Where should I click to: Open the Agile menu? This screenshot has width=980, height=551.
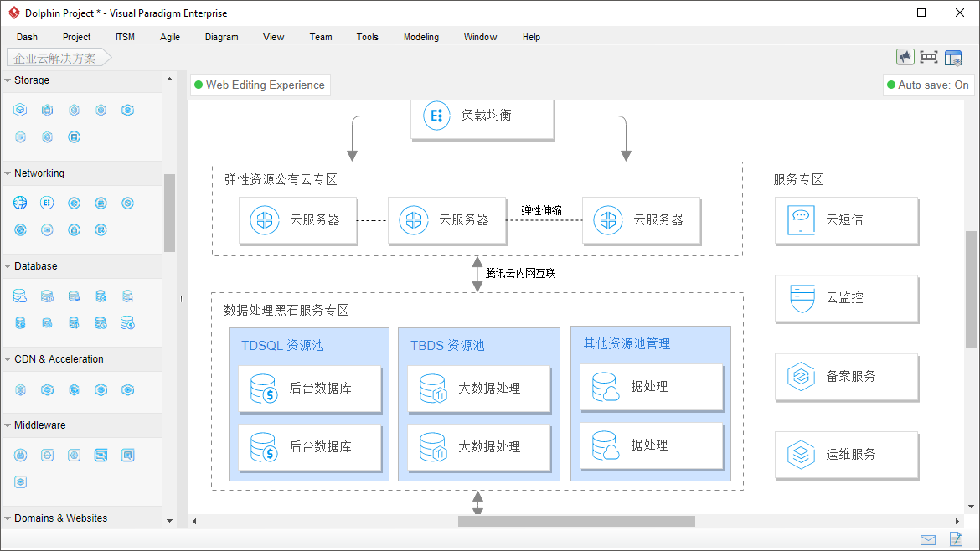coord(170,37)
